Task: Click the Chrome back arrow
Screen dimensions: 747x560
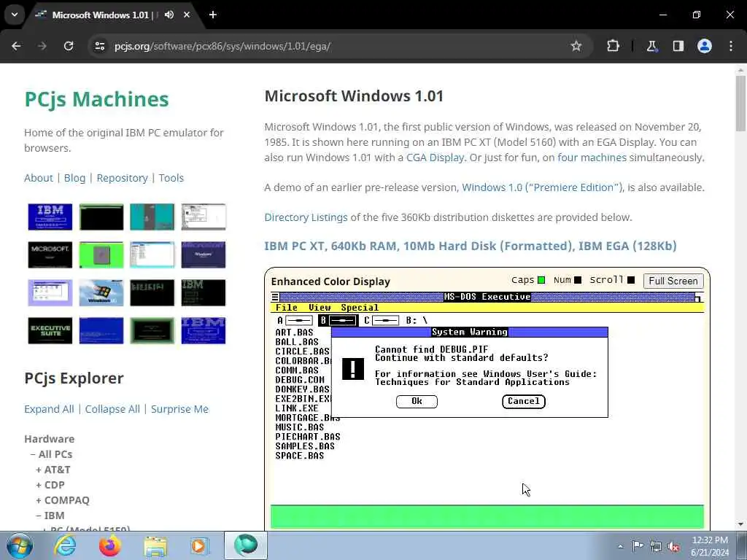Action: tap(16, 46)
